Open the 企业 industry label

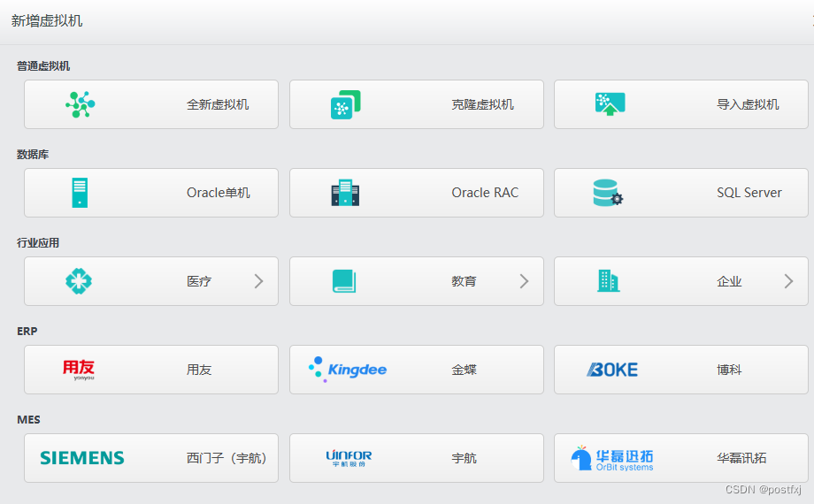tap(729, 281)
